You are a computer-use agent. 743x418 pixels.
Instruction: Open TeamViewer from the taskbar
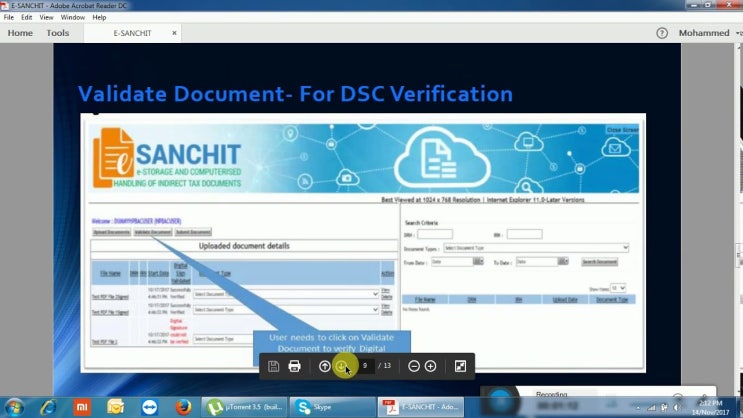pos(149,407)
